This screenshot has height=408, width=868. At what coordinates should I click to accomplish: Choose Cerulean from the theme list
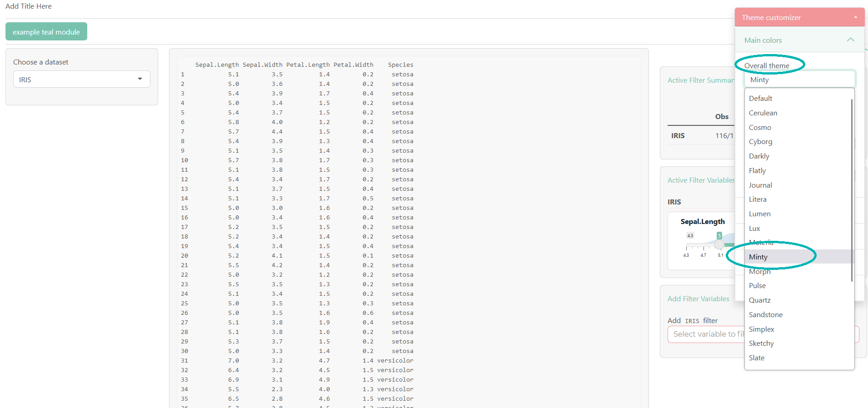[763, 113]
